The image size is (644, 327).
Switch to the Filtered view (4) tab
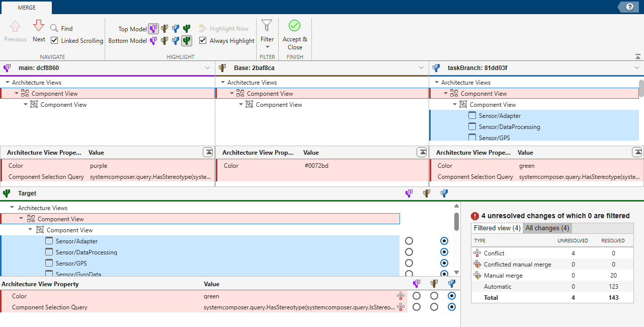(x=497, y=228)
